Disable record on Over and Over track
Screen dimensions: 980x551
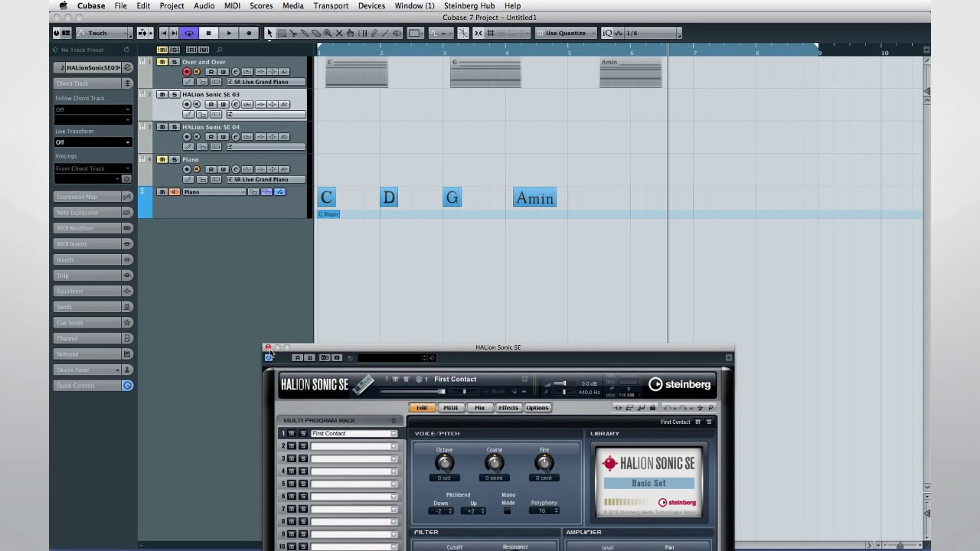(x=186, y=72)
